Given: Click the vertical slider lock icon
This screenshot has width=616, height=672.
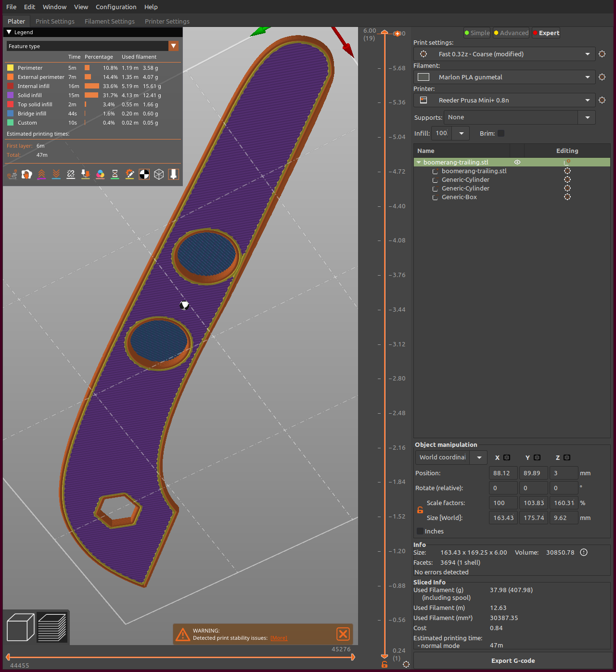Looking at the screenshot, I should coord(385,664).
